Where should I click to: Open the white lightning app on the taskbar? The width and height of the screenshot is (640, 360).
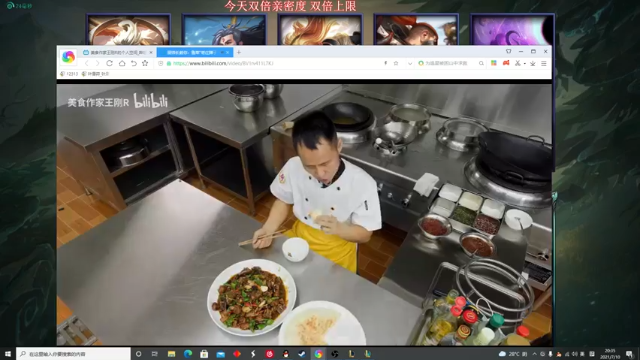click(x=253, y=354)
